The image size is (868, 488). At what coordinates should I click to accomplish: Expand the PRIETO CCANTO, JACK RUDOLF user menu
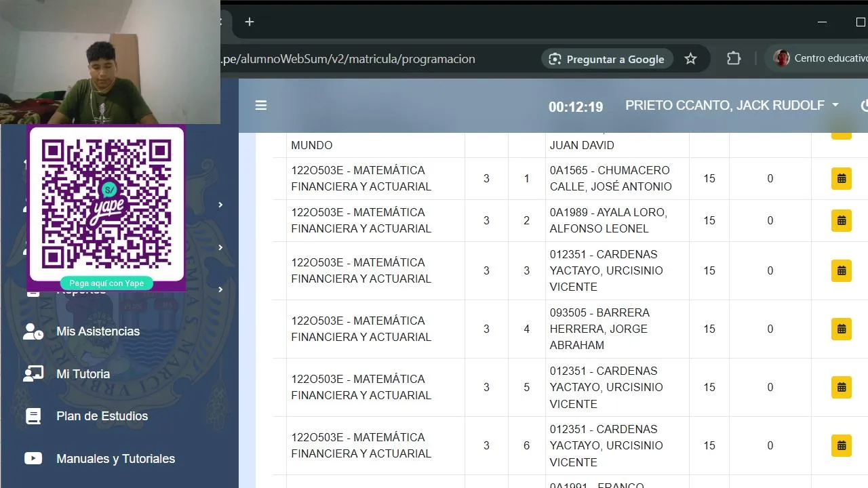[x=732, y=106]
